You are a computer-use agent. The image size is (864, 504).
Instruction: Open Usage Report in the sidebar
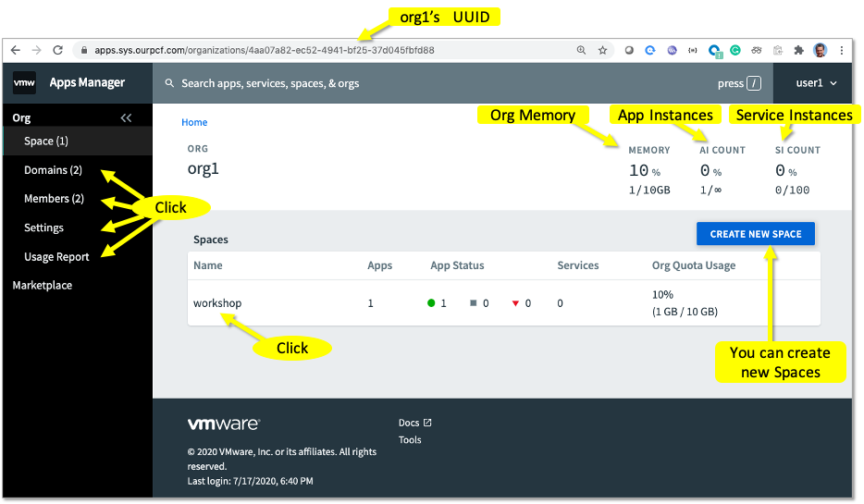point(56,257)
